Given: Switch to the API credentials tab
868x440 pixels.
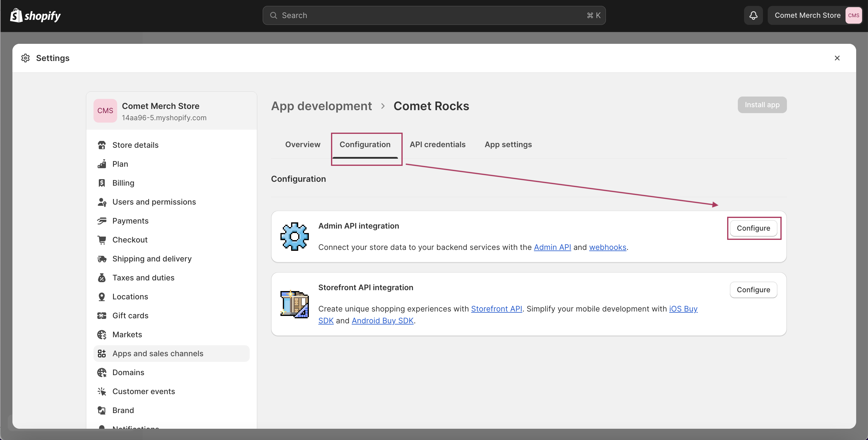Looking at the screenshot, I should point(437,144).
